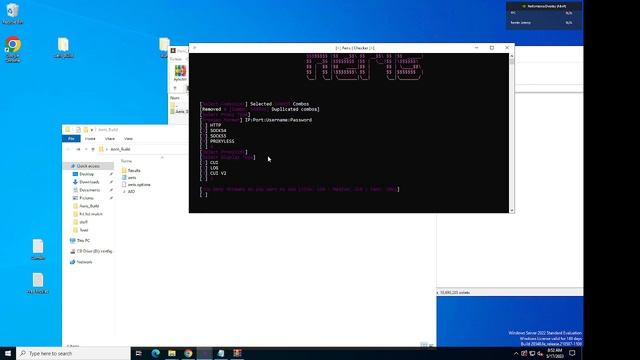Open Pictures in the Quick access list

(x=87, y=198)
